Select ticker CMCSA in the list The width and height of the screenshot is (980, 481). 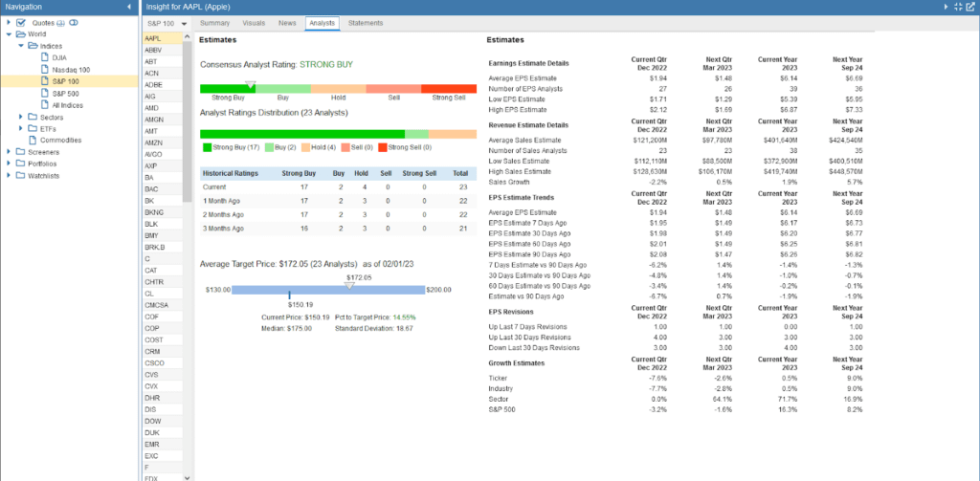click(x=162, y=305)
